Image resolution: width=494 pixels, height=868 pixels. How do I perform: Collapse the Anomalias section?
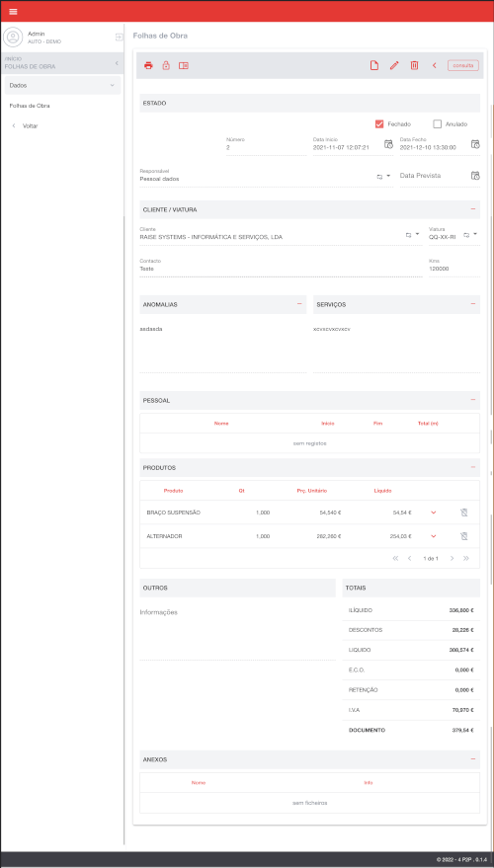point(299,304)
